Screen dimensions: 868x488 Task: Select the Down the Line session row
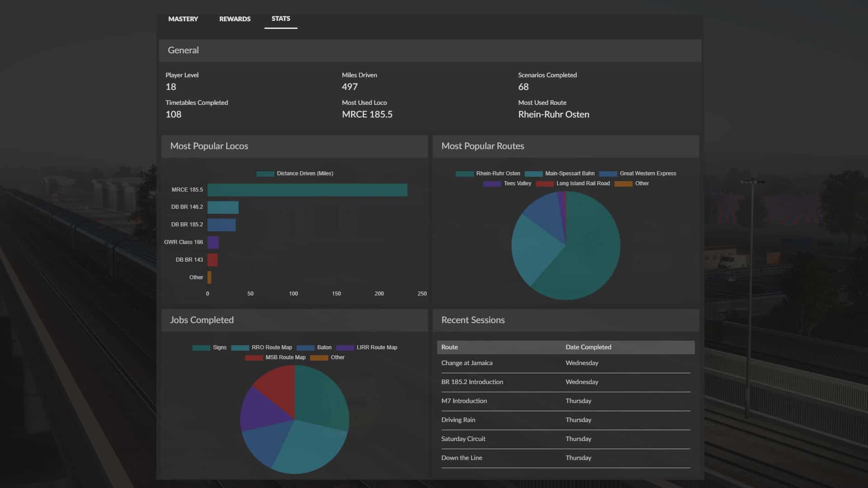566,458
